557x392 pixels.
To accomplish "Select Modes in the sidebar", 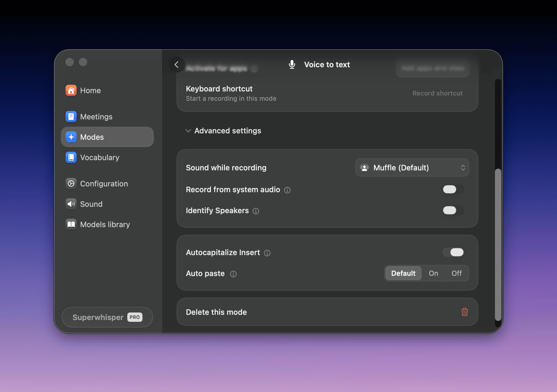I will click(x=107, y=137).
